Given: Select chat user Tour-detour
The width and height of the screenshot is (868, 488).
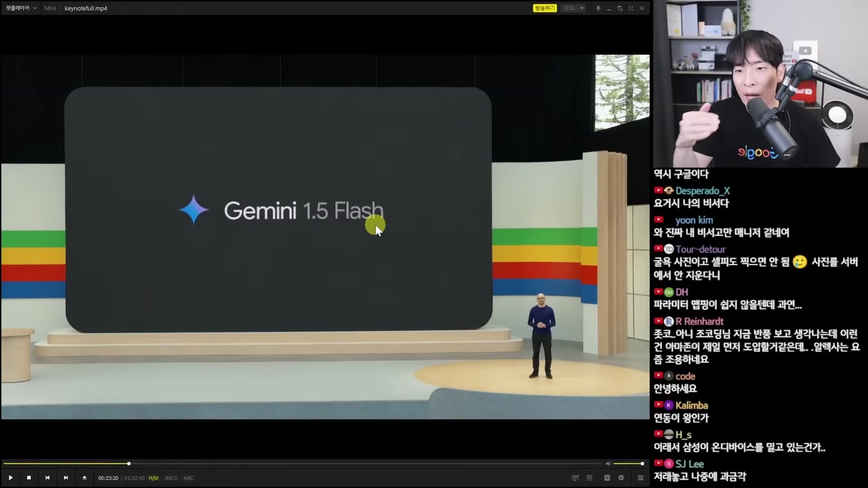Looking at the screenshot, I should (x=701, y=249).
